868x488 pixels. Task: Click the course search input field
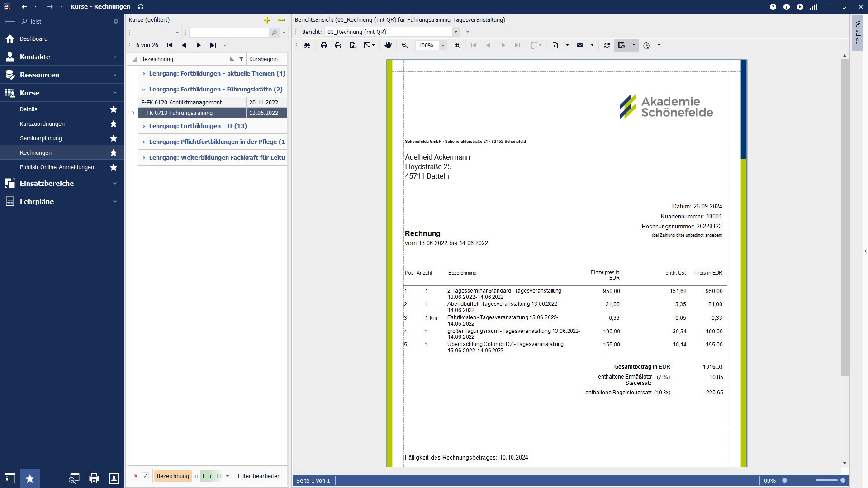pos(229,33)
